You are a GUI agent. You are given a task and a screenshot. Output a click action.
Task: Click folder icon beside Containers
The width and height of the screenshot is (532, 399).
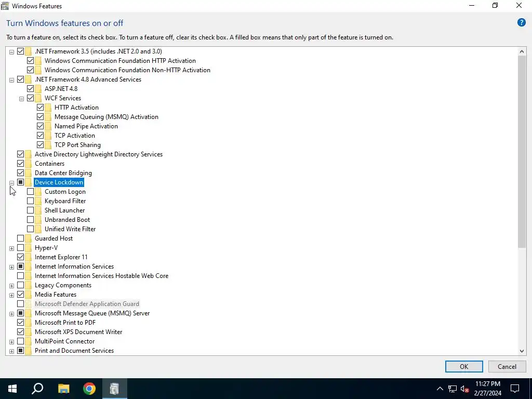(x=29, y=164)
